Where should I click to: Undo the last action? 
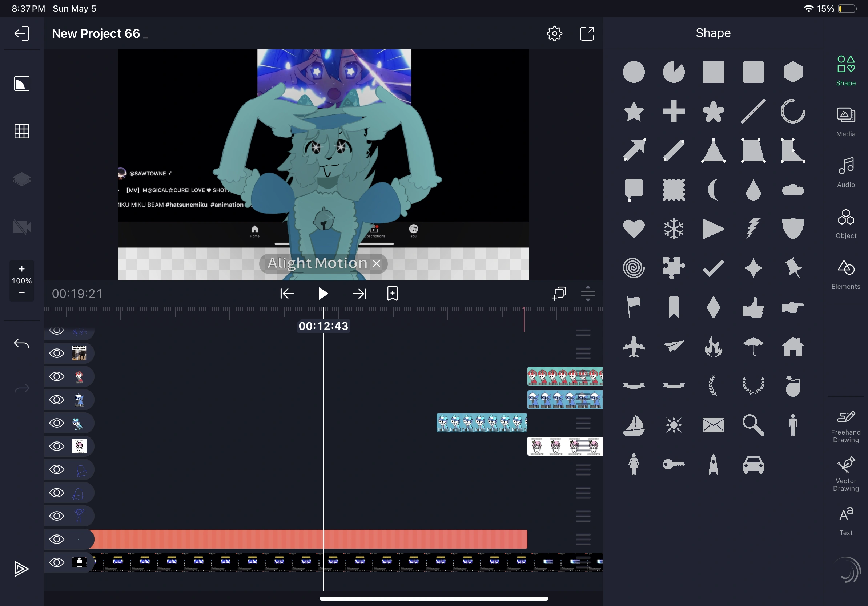tap(21, 343)
